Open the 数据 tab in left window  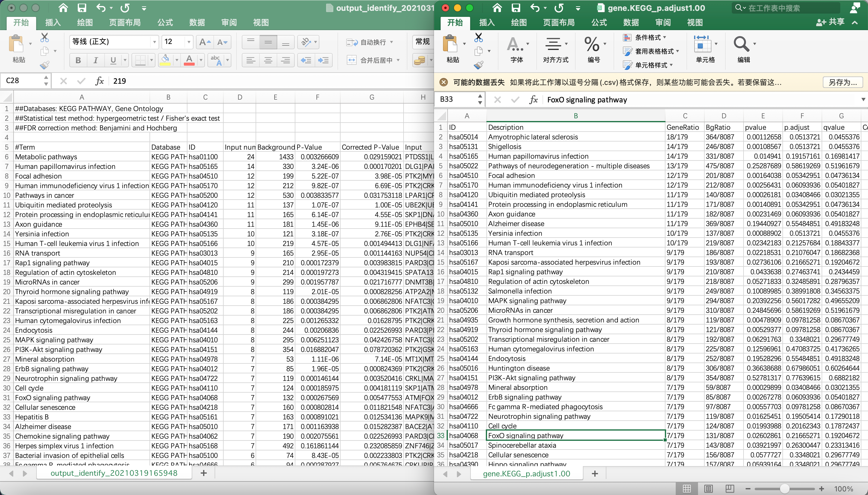point(197,23)
